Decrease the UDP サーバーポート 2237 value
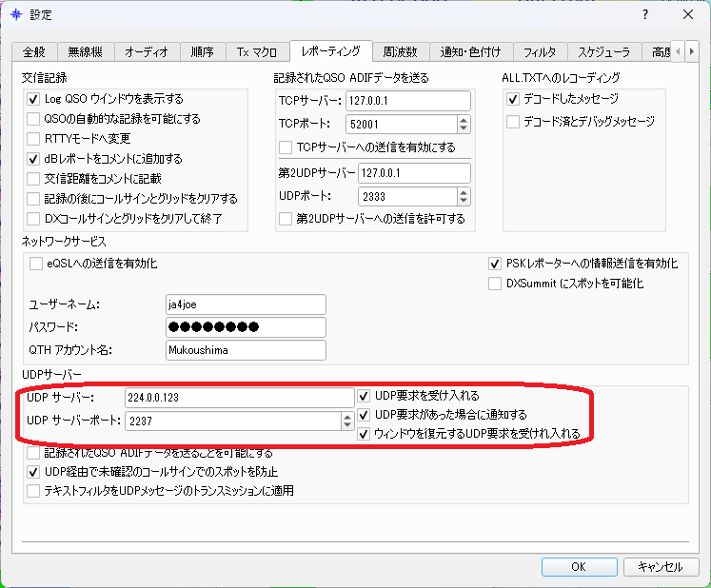 click(x=346, y=425)
